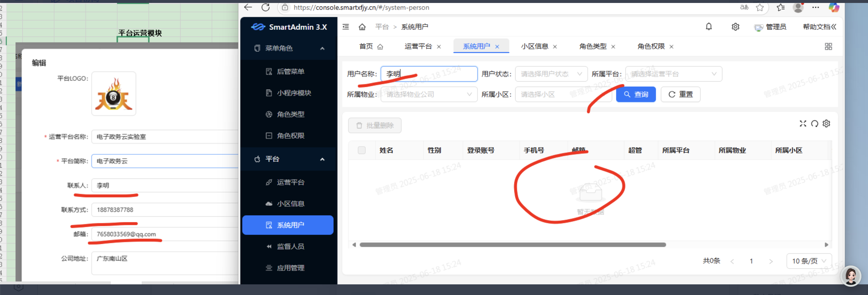Open the table column settings gear
Image resolution: width=868 pixels, height=295 pixels.
coord(826,123)
